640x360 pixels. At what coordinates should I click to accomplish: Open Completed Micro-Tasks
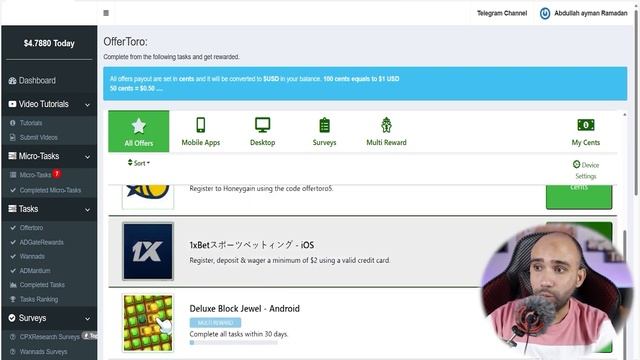click(49, 190)
